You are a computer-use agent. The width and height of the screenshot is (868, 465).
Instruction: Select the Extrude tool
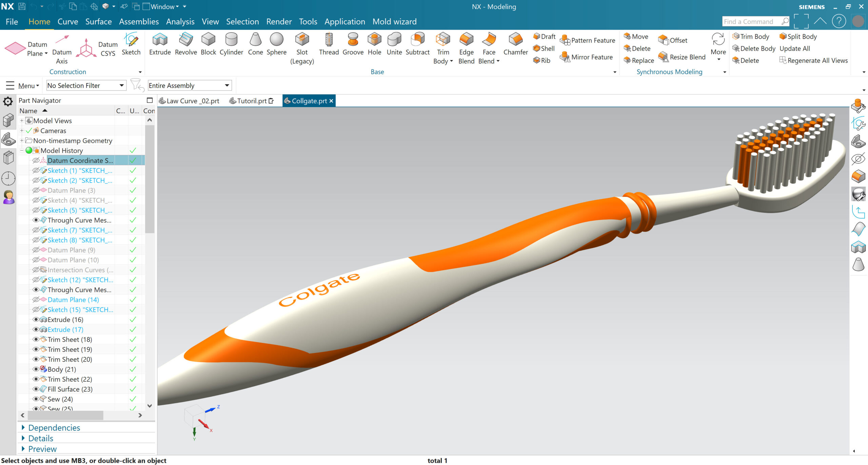tap(160, 44)
